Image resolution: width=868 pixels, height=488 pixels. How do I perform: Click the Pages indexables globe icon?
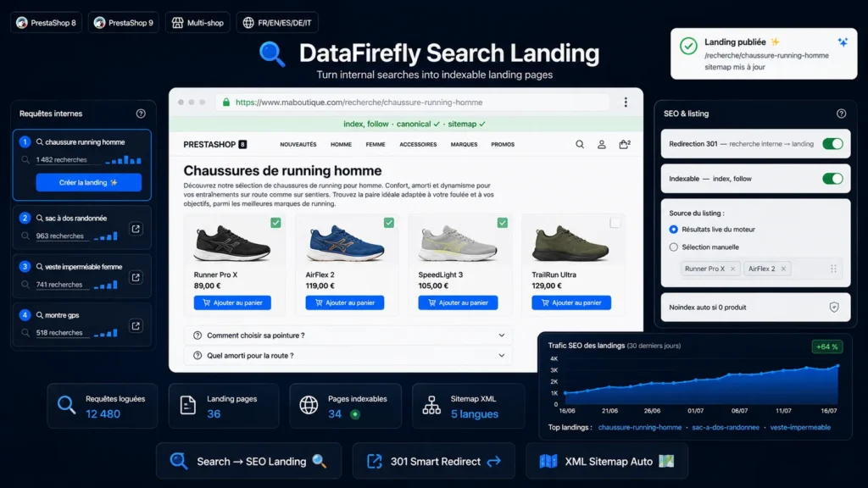coord(309,405)
